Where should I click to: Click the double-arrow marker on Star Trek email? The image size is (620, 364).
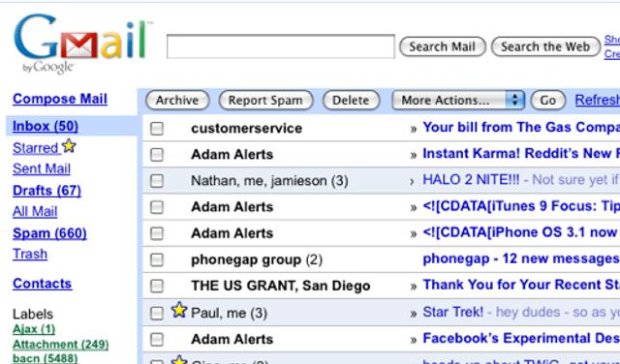click(414, 314)
